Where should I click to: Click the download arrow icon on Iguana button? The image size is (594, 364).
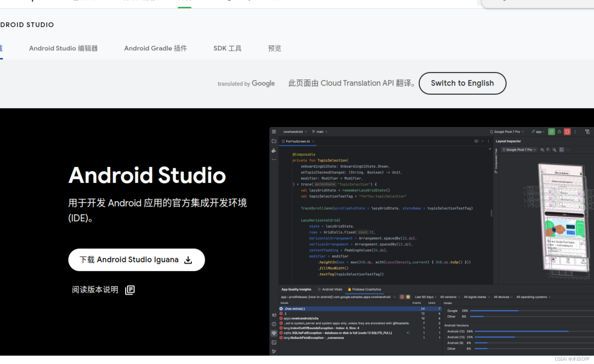[x=188, y=260]
